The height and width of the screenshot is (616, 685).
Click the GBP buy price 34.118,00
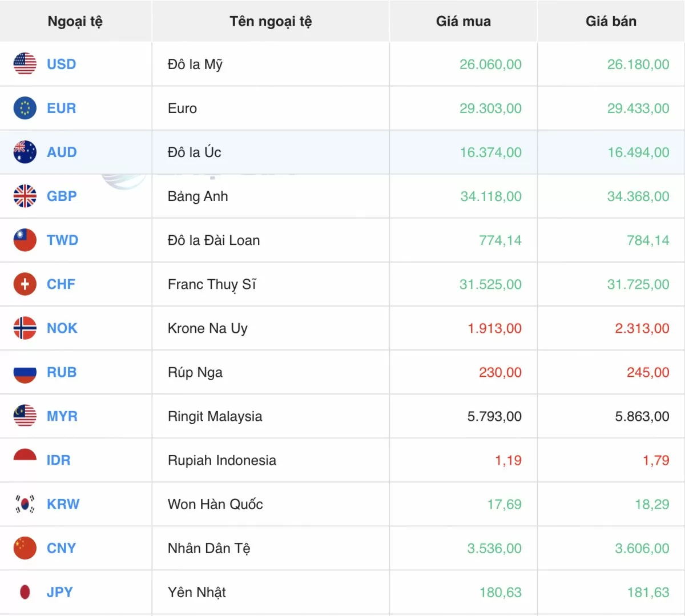click(x=491, y=196)
